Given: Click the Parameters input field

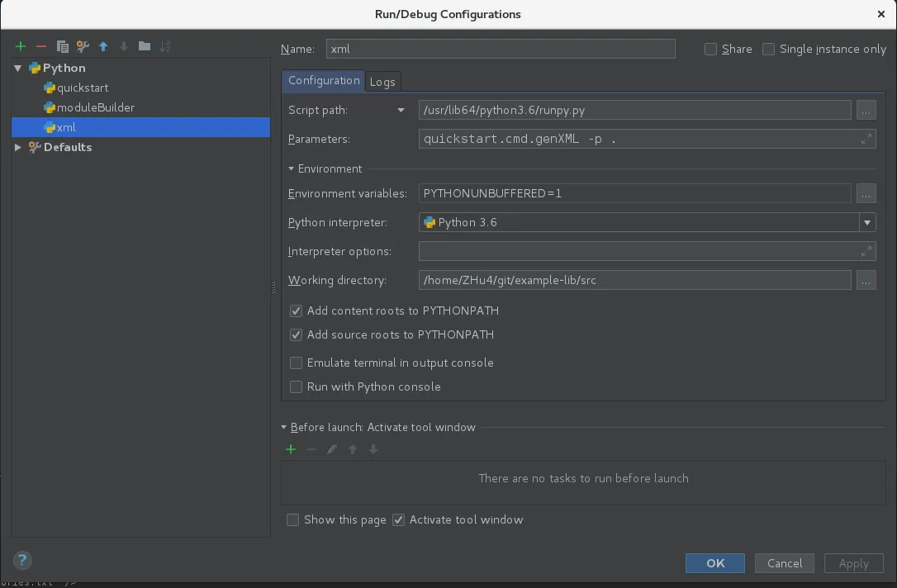Looking at the screenshot, I should [636, 140].
